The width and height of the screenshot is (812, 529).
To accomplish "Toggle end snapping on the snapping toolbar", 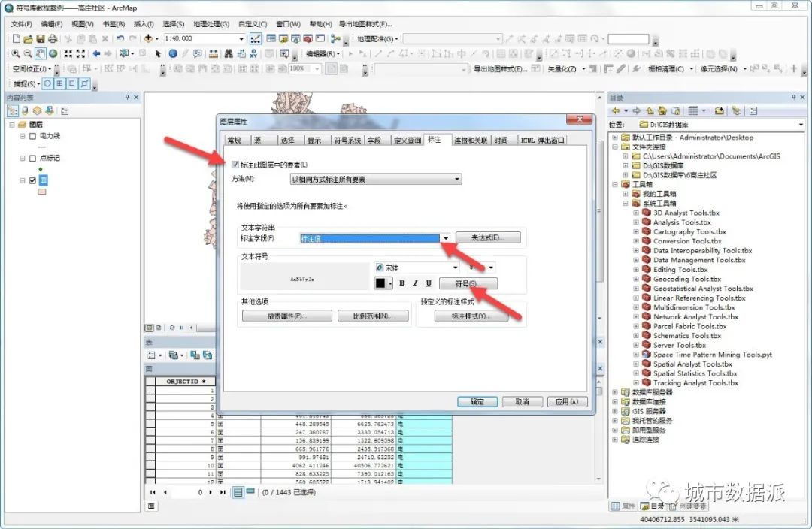I will point(60,83).
